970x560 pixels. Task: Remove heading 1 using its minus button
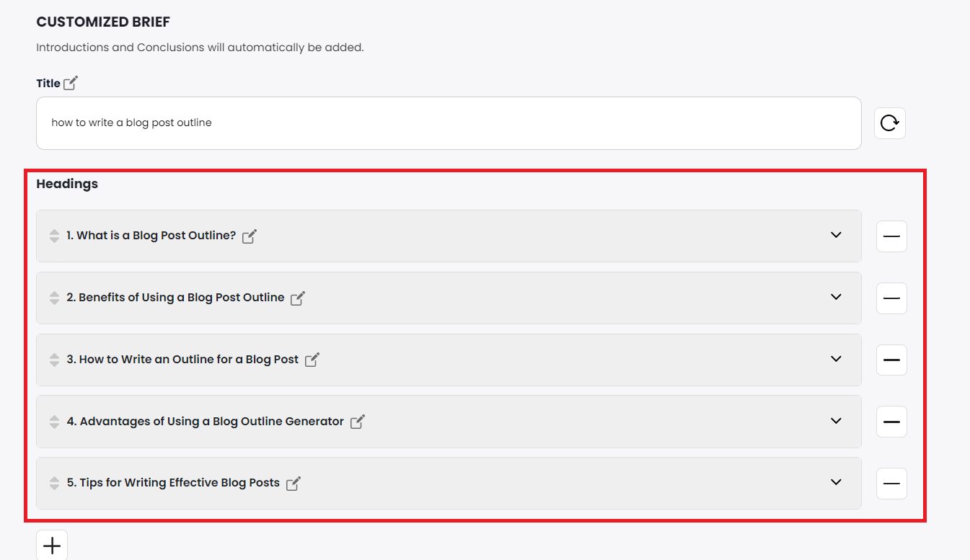[891, 236]
